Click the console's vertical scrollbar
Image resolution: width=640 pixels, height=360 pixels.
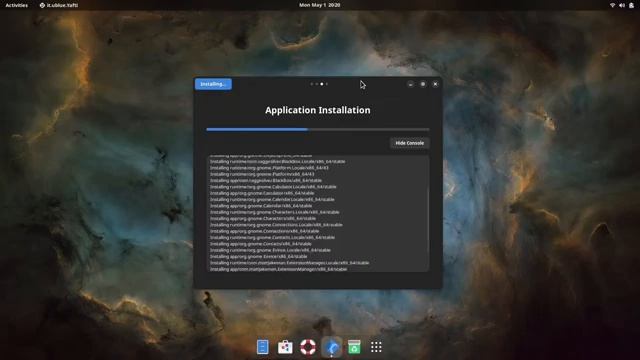pyautogui.click(x=428, y=220)
